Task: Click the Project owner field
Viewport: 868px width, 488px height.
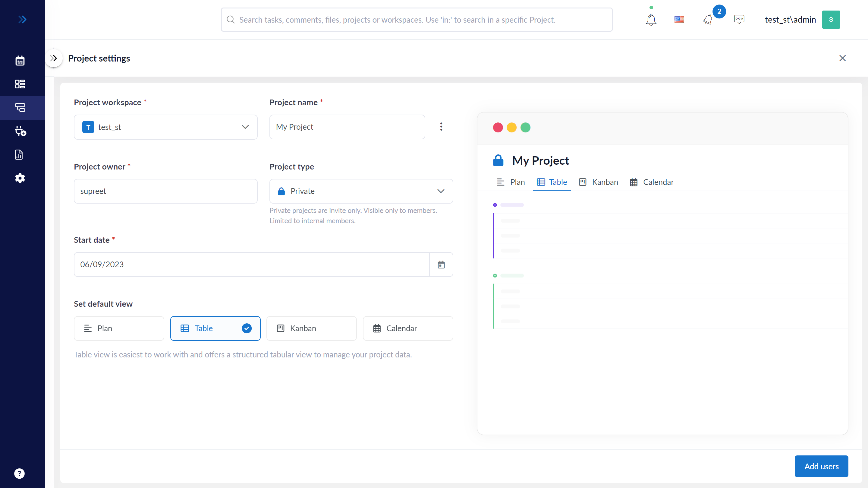Action: tap(166, 191)
